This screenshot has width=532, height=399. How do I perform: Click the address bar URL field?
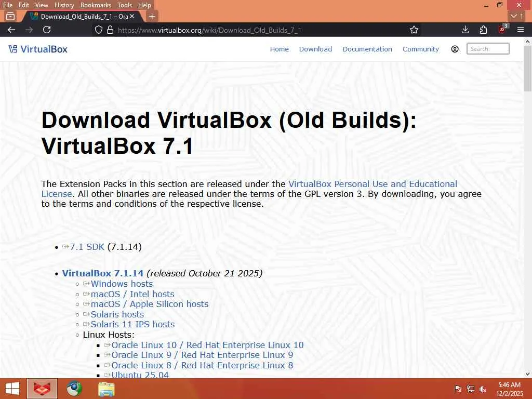[251, 30]
